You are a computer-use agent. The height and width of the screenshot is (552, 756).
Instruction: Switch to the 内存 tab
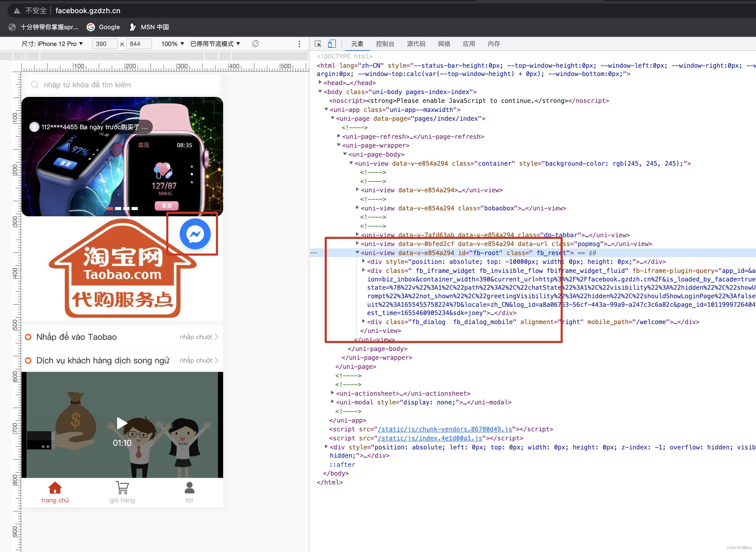click(x=494, y=44)
